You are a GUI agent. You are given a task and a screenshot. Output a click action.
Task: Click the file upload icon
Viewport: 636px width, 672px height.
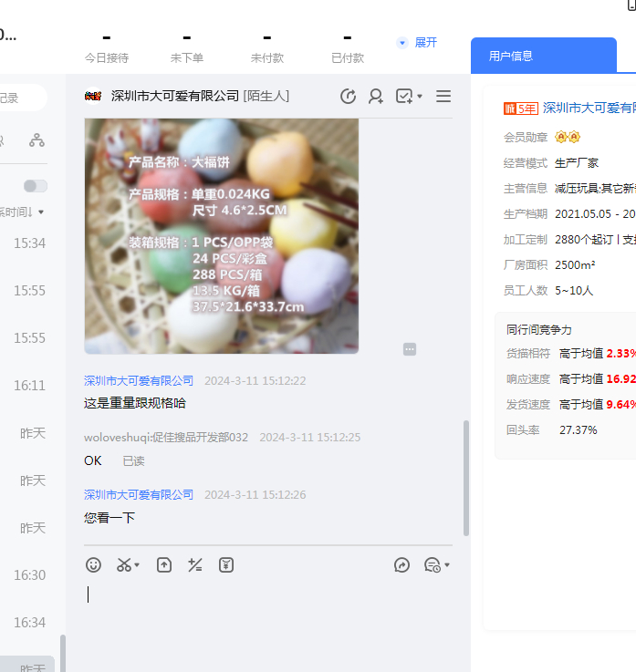[x=164, y=565]
